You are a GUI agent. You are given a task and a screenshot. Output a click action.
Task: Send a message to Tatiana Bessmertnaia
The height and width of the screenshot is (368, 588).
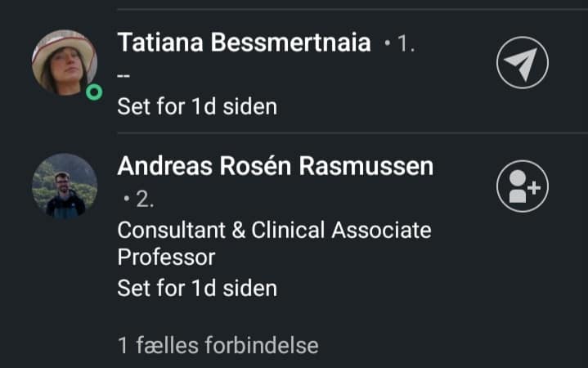(523, 63)
